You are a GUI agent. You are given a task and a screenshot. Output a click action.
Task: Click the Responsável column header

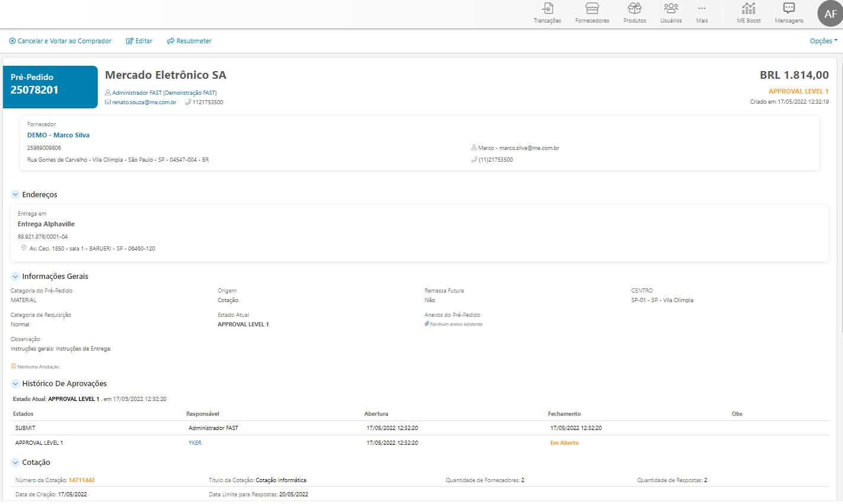pos(203,414)
